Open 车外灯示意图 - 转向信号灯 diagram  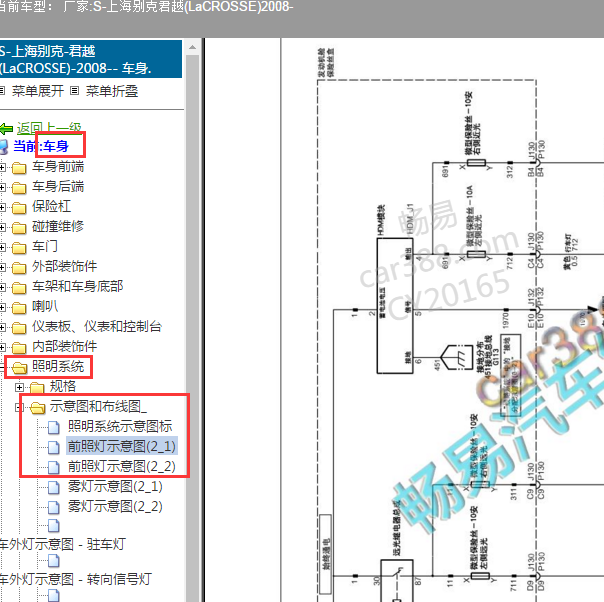click(x=76, y=579)
